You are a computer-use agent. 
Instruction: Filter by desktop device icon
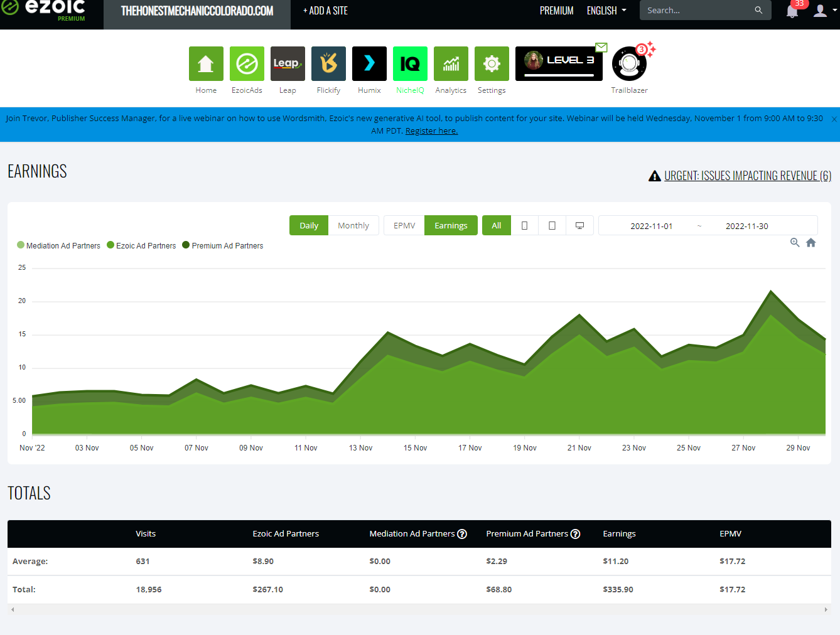pyautogui.click(x=580, y=225)
